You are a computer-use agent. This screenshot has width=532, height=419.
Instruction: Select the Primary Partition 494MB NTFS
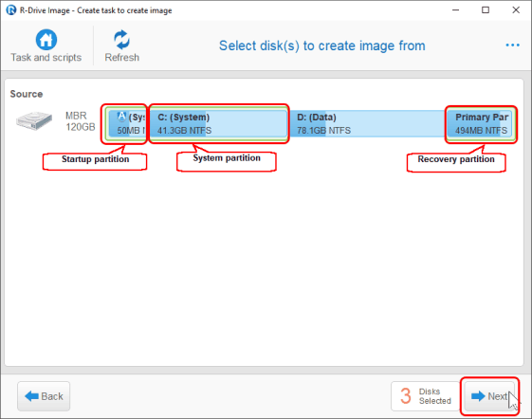[480, 123]
